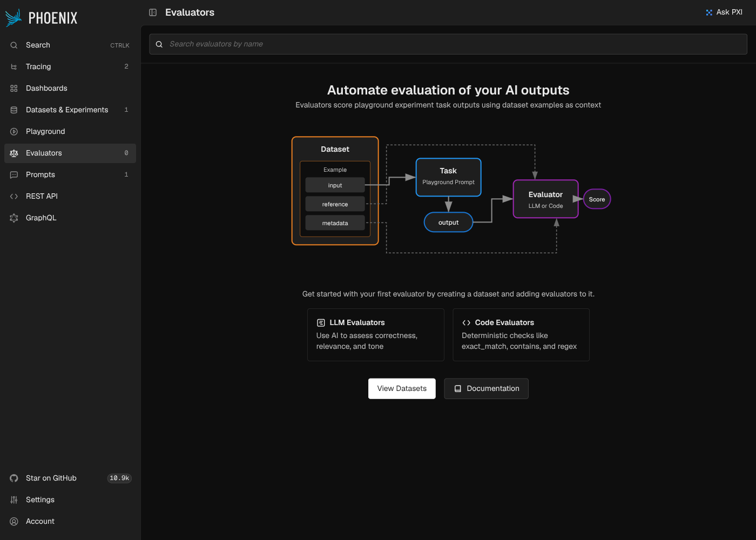Click the LLM Evaluators card icon

tap(321, 322)
